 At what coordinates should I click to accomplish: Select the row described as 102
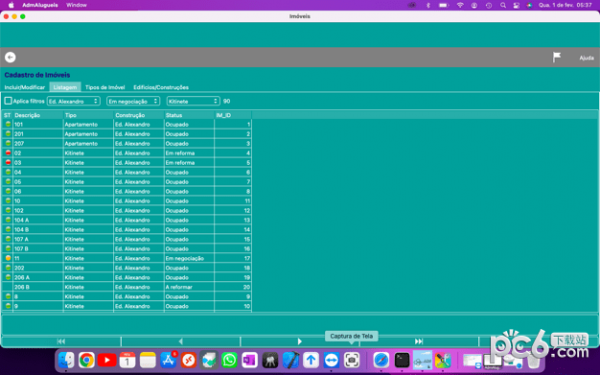coord(127,210)
